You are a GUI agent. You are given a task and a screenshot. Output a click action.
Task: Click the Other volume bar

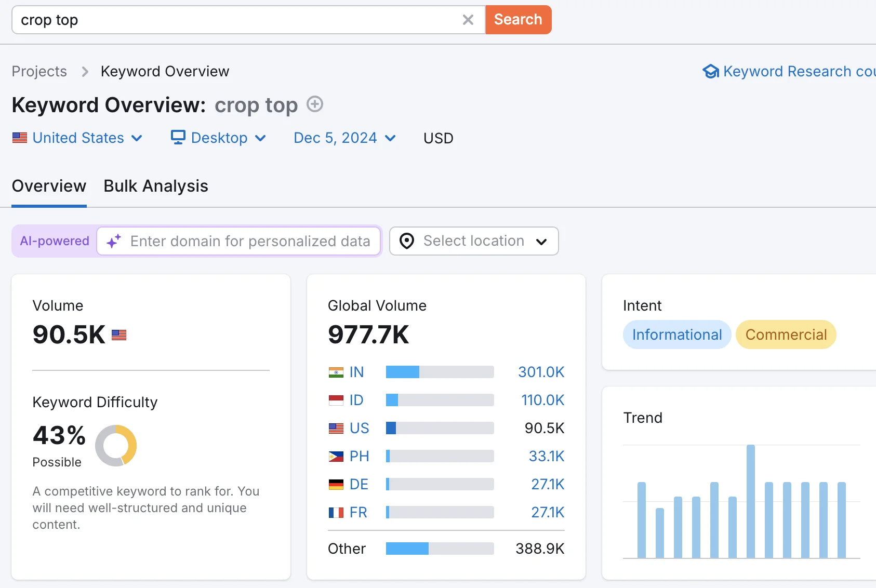pyautogui.click(x=440, y=549)
